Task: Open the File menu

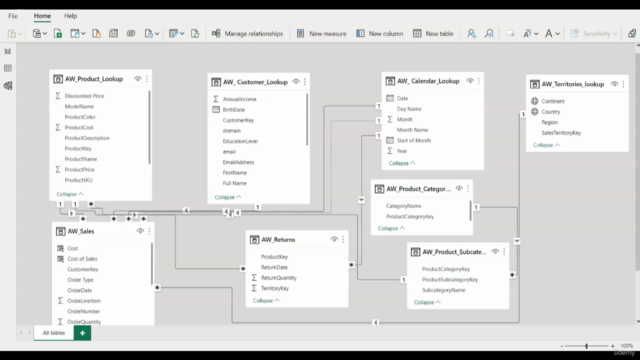Action: pyautogui.click(x=13, y=16)
